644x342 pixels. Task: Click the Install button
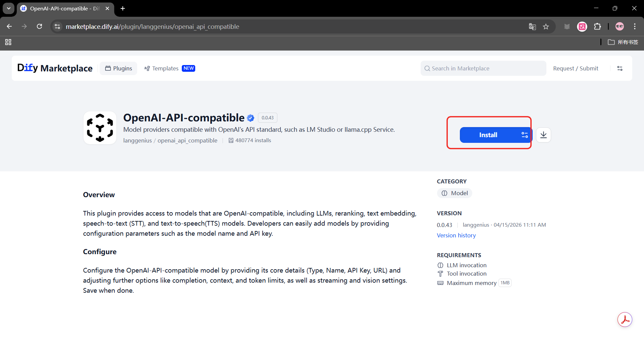pyautogui.click(x=488, y=135)
